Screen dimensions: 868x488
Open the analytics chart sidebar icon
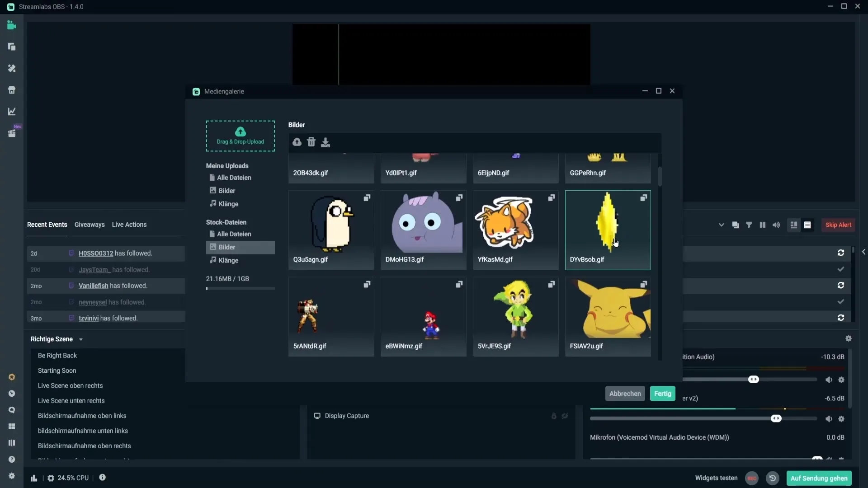(x=12, y=112)
